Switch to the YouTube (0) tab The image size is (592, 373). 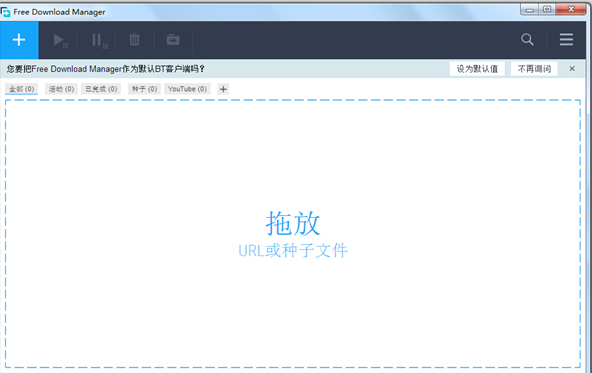click(x=187, y=89)
